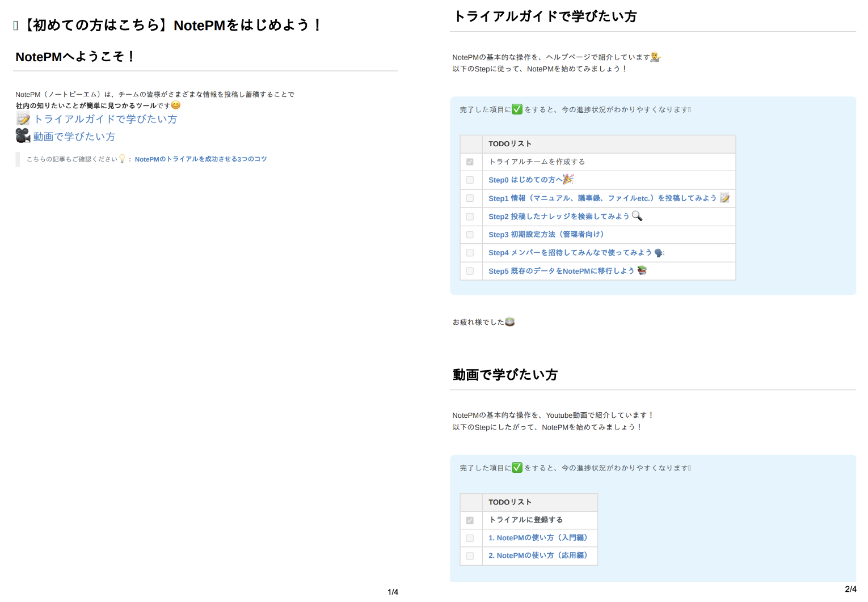Click the green checkmark icon in 完了した項目 notice

(x=516, y=109)
